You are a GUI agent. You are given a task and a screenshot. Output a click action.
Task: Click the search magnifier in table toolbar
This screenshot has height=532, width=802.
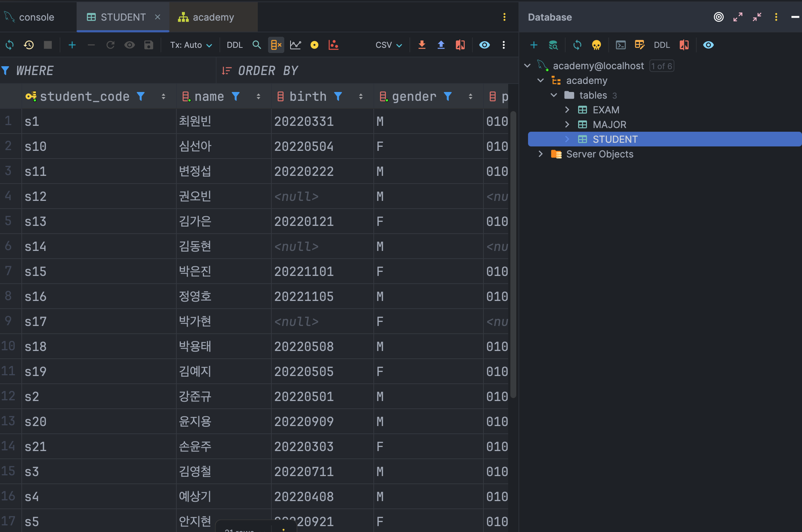pyautogui.click(x=257, y=45)
